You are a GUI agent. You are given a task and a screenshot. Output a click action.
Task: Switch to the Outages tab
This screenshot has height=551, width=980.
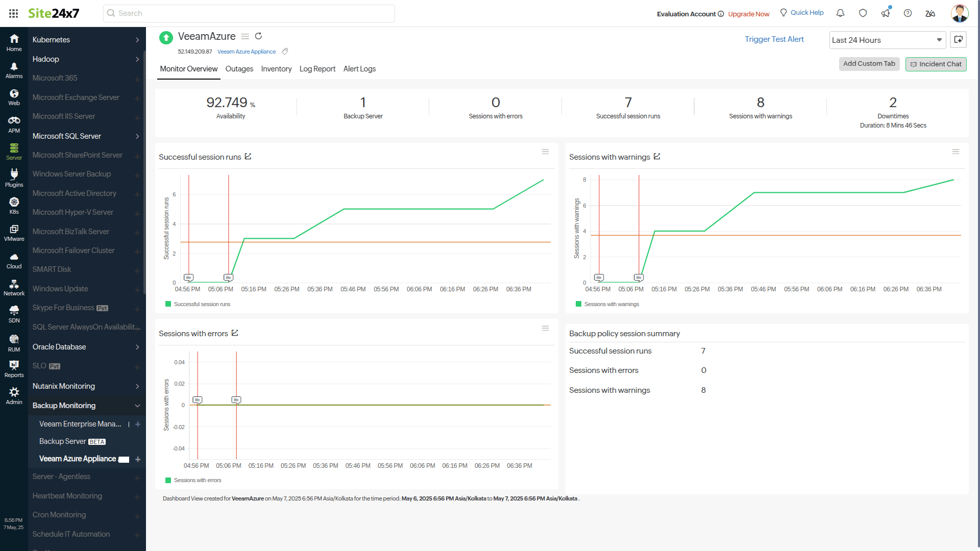pos(239,69)
